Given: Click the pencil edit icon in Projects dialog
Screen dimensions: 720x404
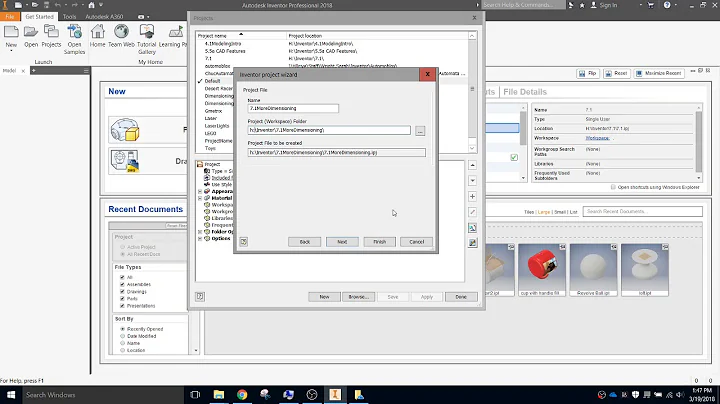Looking at the screenshot, I should point(472,212).
